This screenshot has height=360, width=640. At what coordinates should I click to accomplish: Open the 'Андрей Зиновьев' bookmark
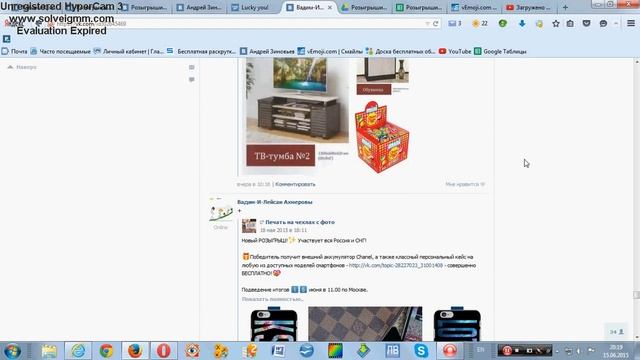(267, 51)
